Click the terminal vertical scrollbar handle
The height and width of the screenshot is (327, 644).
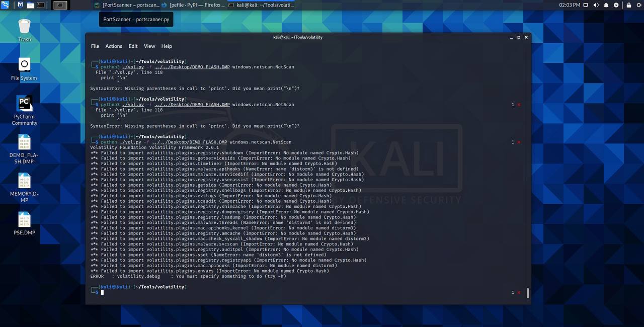tap(527, 293)
